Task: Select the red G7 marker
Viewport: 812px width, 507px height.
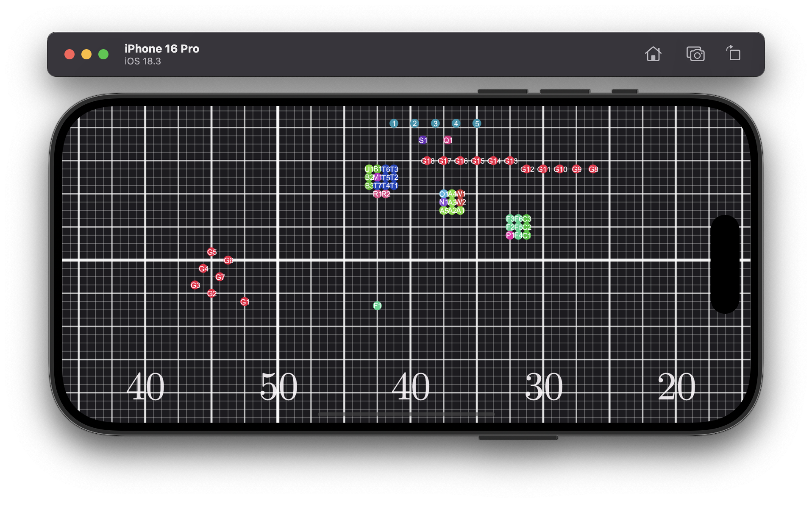Action: tap(220, 277)
